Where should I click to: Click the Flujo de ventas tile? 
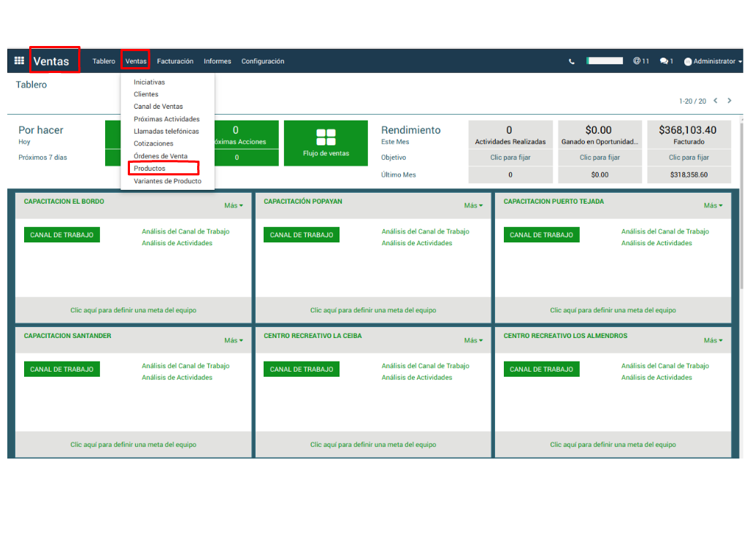point(326,142)
